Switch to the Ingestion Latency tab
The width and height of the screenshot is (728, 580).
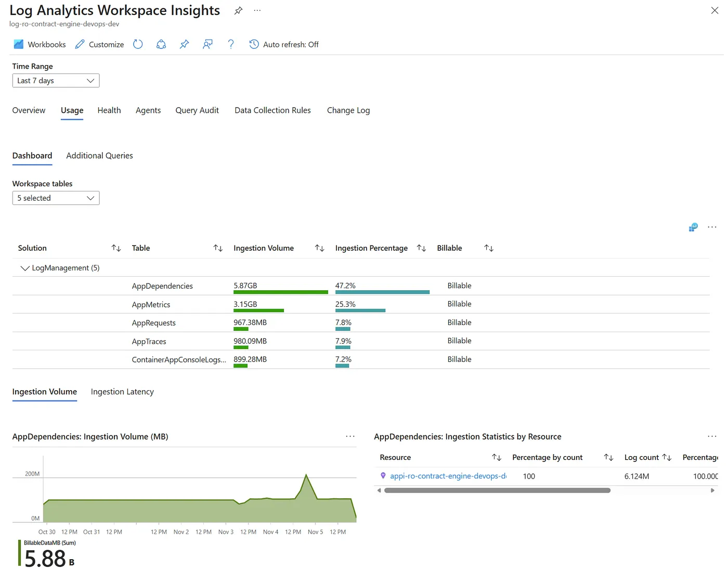(122, 392)
